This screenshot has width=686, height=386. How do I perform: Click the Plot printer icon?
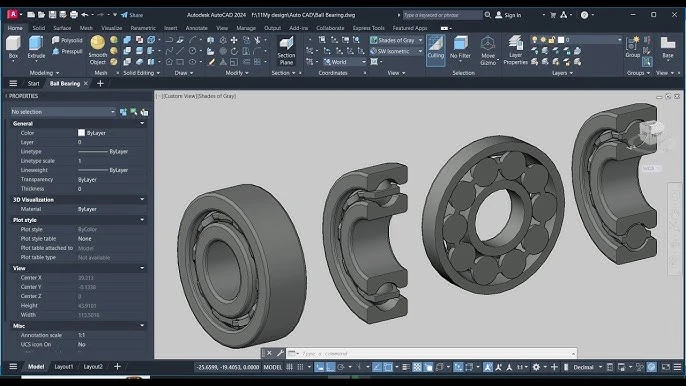[74, 15]
